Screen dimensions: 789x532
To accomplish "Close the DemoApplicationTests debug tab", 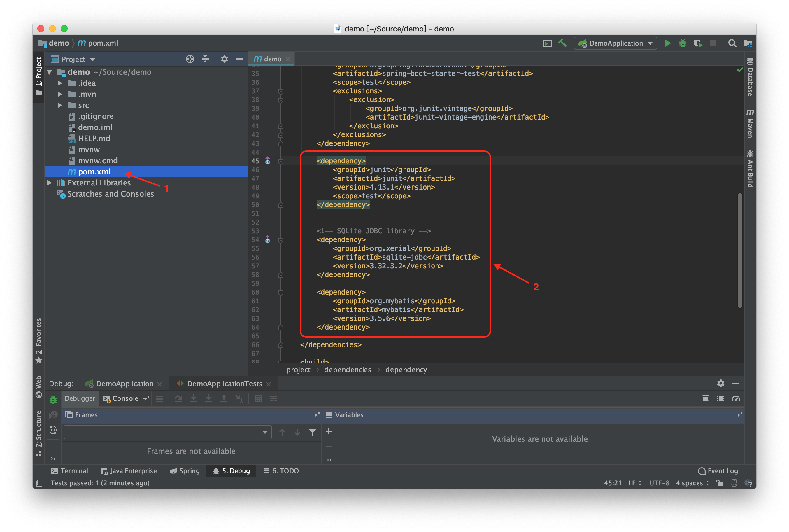I will click(269, 384).
